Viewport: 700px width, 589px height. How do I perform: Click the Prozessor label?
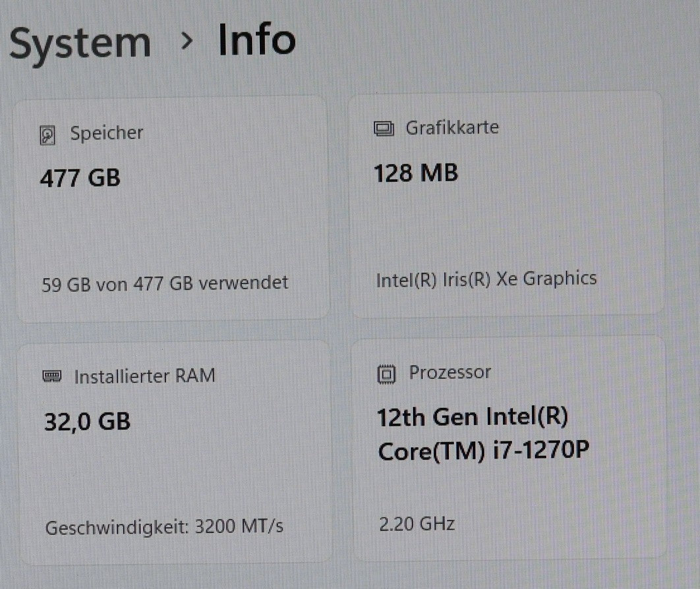pyautogui.click(x=450, y=373)
